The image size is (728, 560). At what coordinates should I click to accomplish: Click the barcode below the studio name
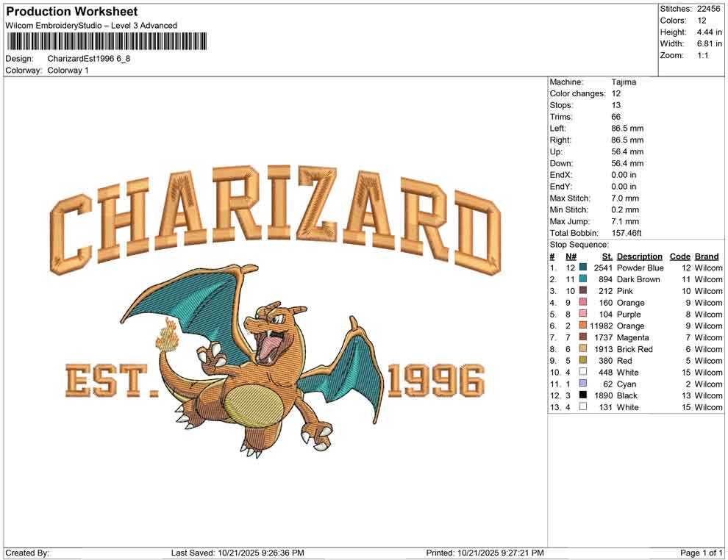click(107, 41)
